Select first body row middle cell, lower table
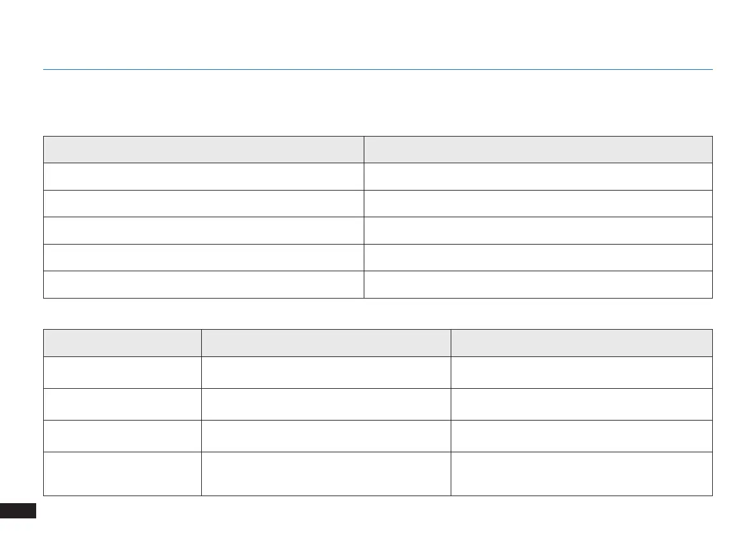The image size is (756, 533). (326, 372)
